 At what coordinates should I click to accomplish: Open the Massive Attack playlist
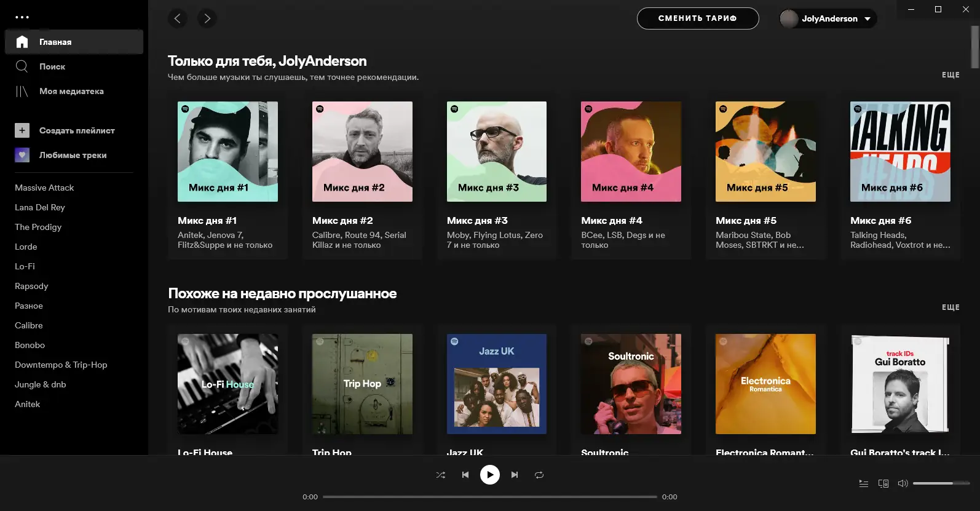tap(44, 188)
